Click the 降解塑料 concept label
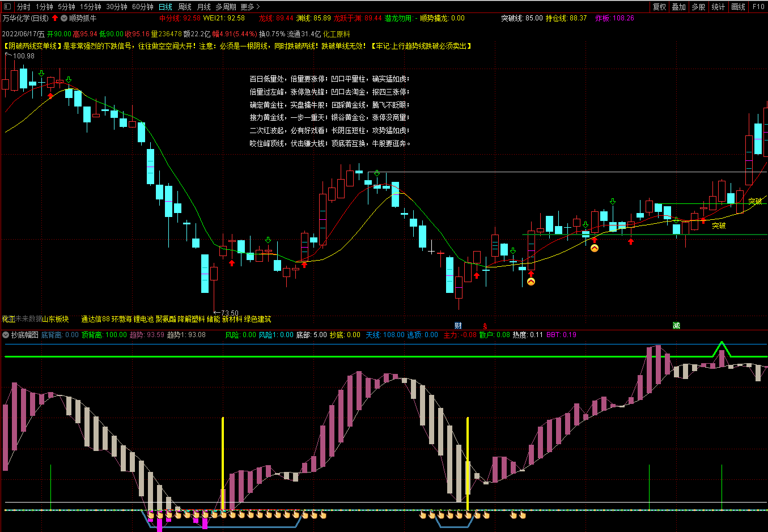 (x=191, y=319)
